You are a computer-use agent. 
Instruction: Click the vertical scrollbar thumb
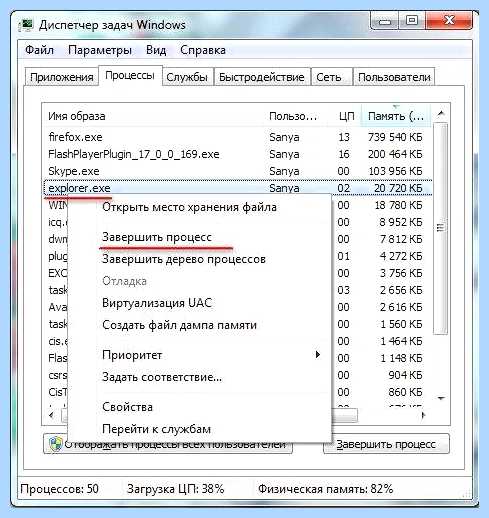pos(441,228)
